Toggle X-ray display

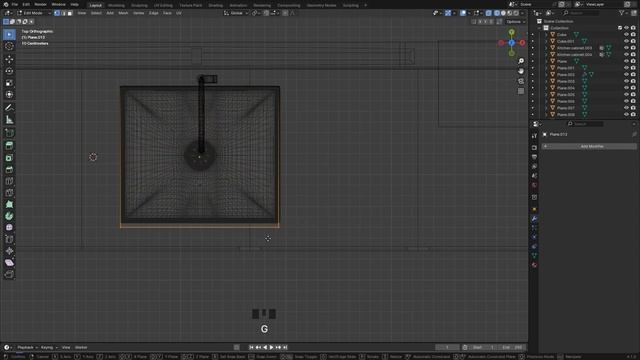point(489,13)
